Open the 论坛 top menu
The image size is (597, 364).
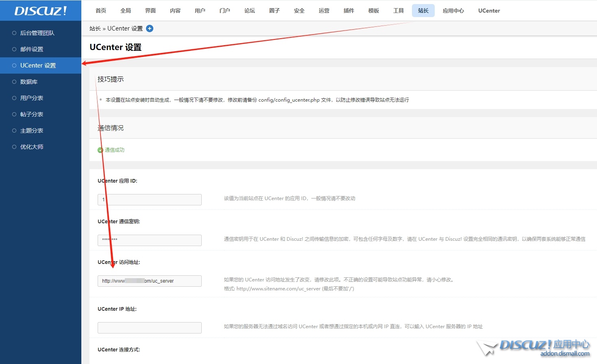pos(250,11)
